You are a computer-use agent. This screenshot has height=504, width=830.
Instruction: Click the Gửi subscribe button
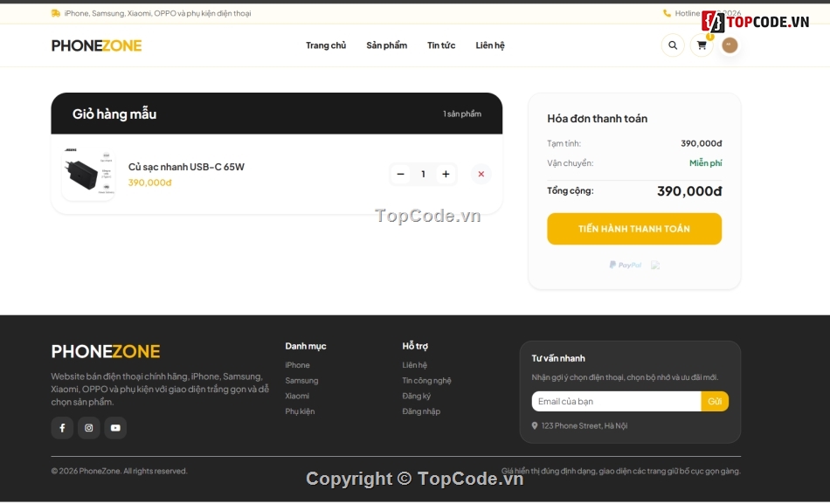pos(715,401)
